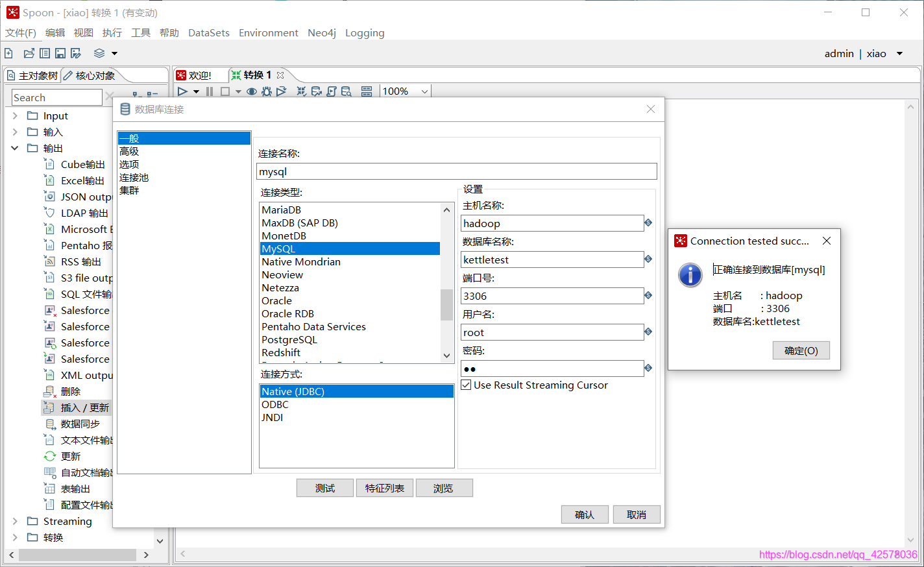The image size is (924, 567).
Task: Open the xiao user dropdown arrow
Action: tap(900, 53)
